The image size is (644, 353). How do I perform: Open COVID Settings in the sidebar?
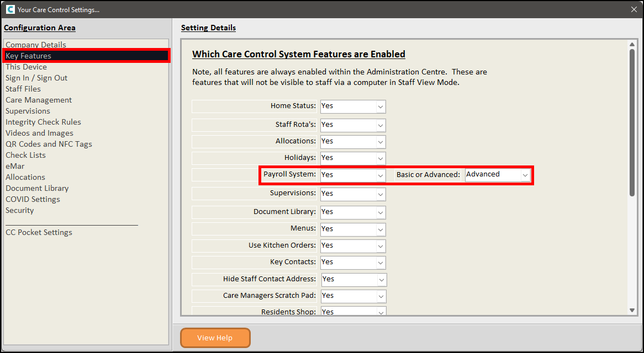(33, 199)
